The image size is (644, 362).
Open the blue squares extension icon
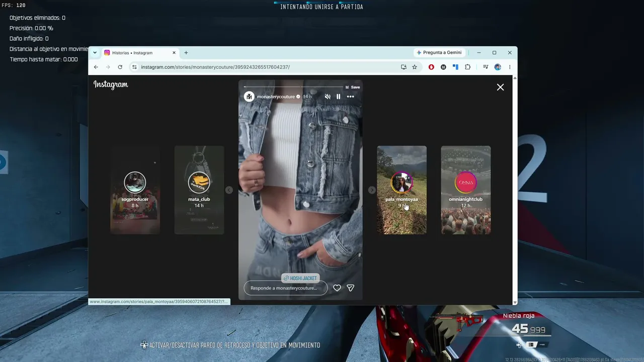455,67
